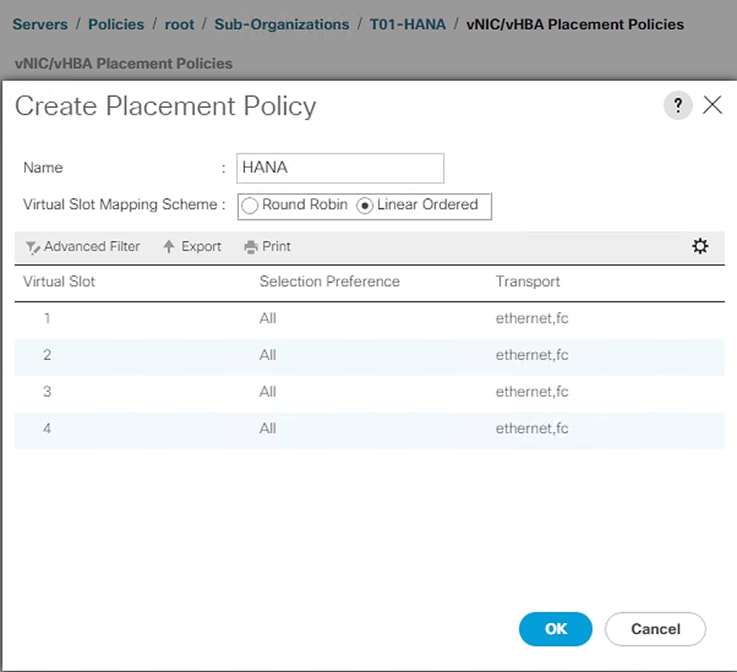Click the Export arrow icon

(169, 247)
